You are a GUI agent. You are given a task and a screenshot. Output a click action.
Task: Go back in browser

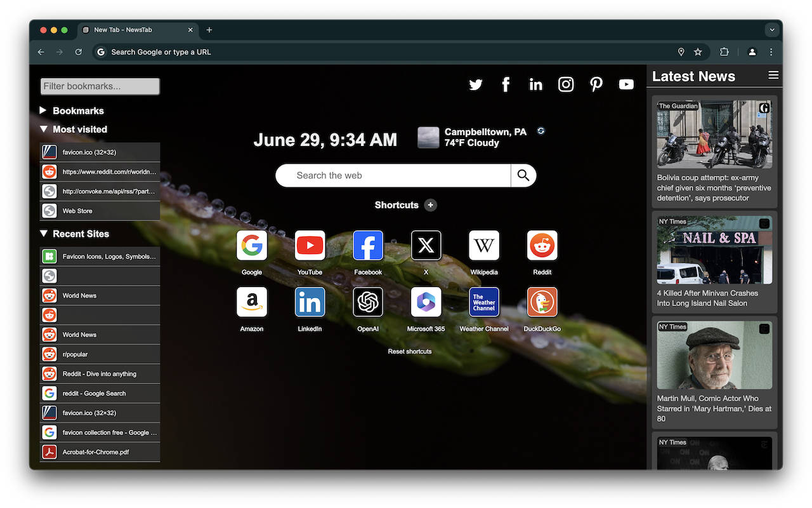41,52
